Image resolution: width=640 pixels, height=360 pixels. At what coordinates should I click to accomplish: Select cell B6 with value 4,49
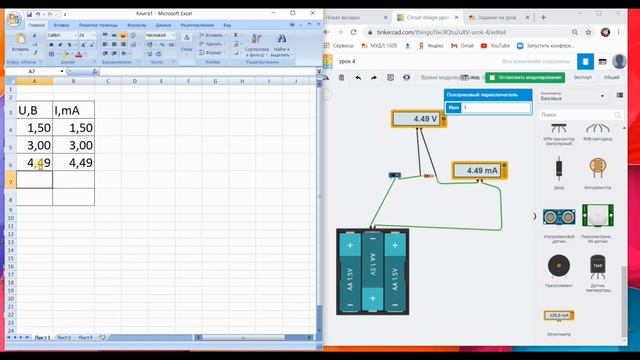pos(73,162)
